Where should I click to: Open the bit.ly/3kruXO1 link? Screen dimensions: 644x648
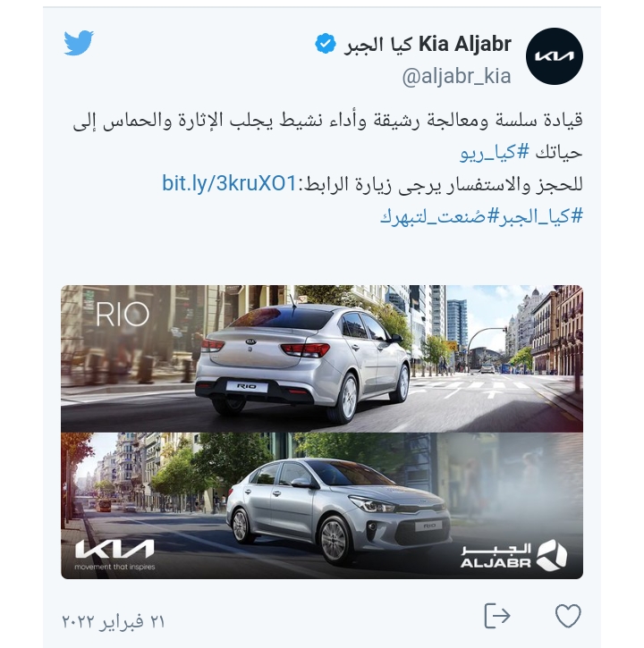click(229, 183)
